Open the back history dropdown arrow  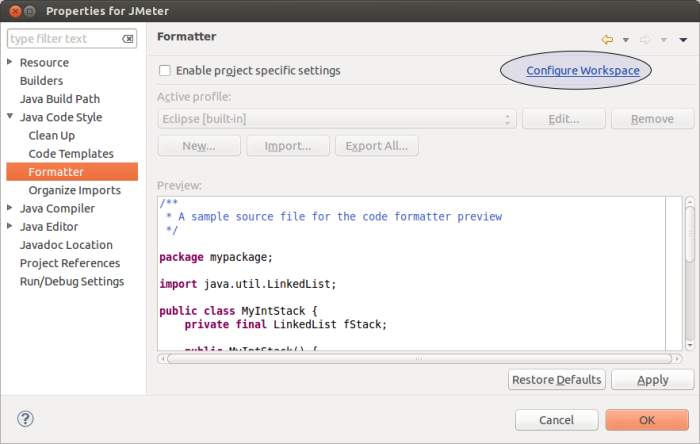(x=626, y=40)
